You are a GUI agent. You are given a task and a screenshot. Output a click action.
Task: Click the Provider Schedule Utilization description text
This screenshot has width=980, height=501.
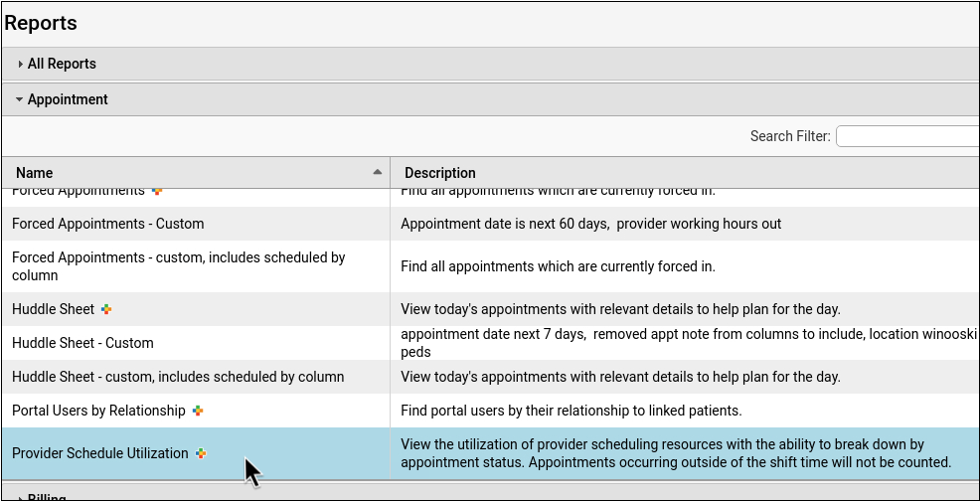click(676, 453)
